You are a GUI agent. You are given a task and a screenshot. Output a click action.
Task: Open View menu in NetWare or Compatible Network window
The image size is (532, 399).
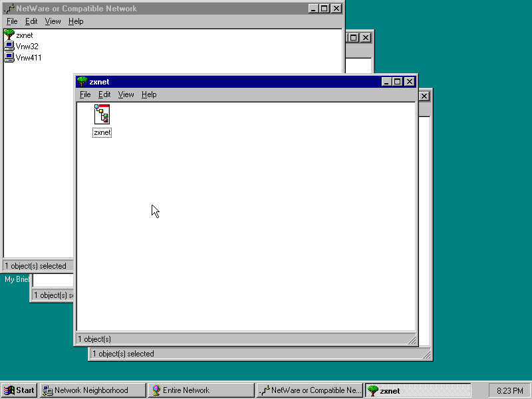53,21
